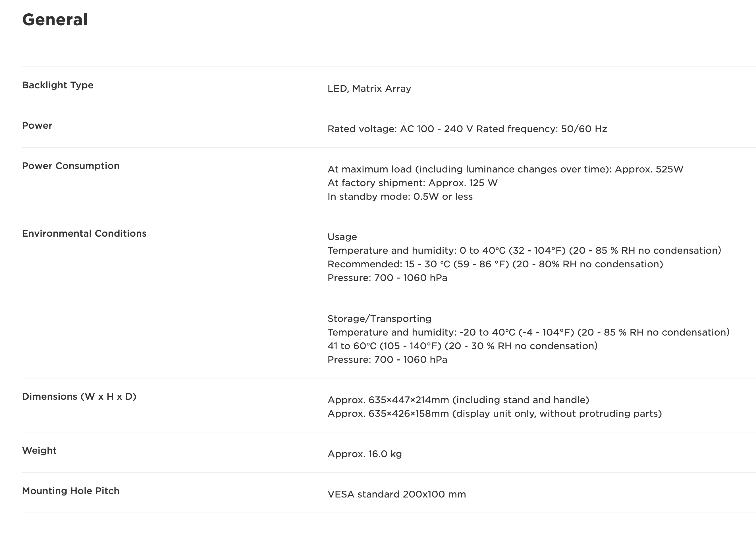Click the Power row label
Image resolution: width=756 pixels, height=533 pixels.
point(37,125)
